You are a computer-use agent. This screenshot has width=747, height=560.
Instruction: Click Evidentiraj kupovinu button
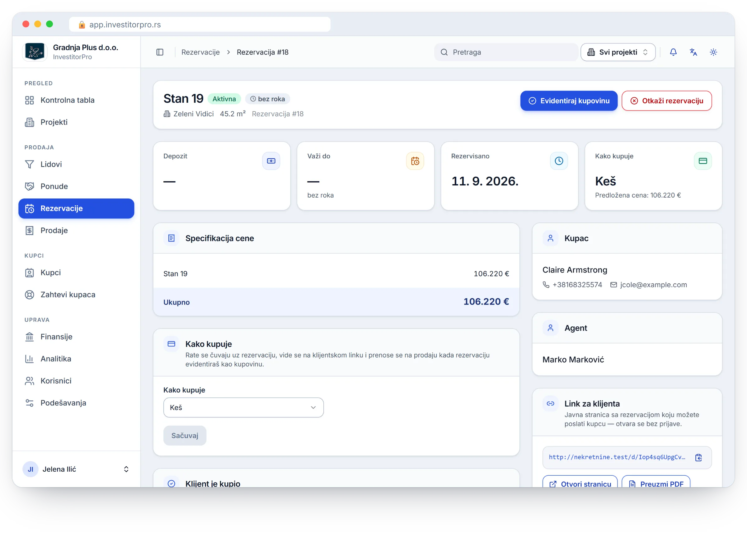coord(569,100)
